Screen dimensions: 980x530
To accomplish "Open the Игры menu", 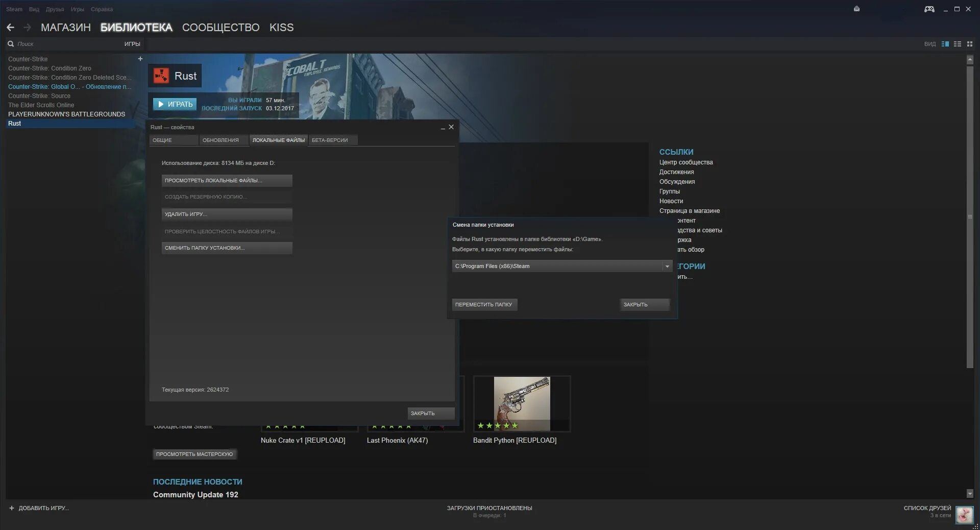I will pyautogui.click(x=77, y=9).
